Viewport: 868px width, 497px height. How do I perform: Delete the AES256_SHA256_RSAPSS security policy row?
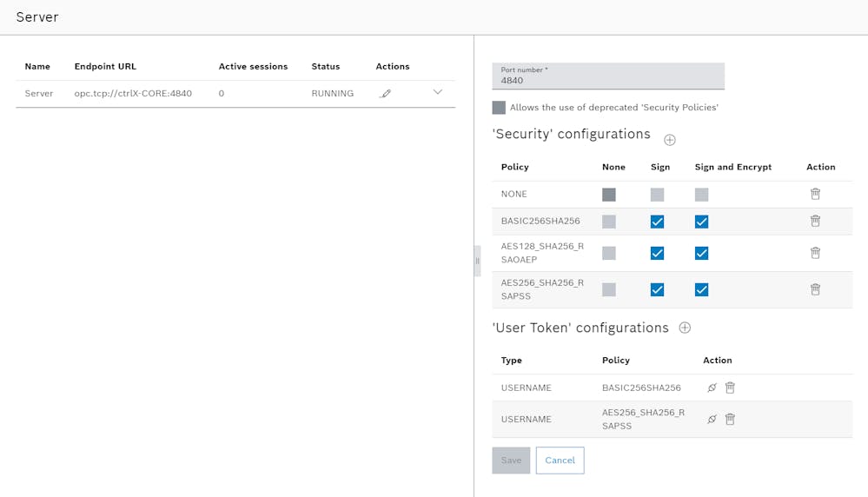[815, 289]
